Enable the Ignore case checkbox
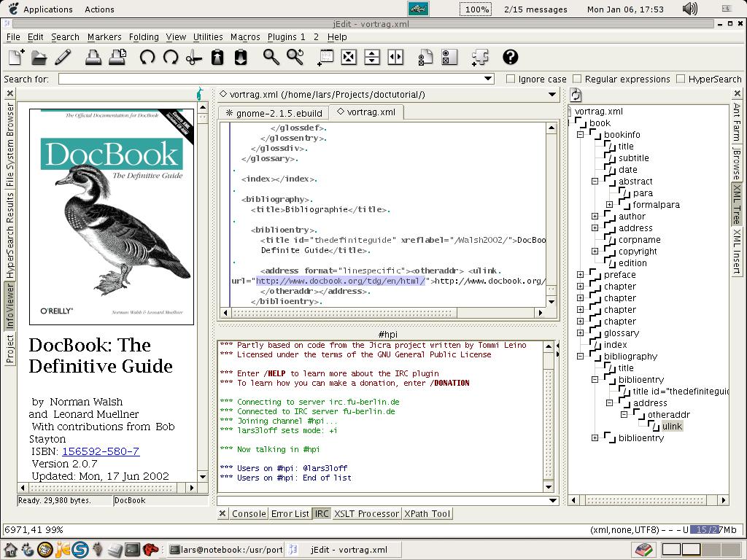The image size is (747, 560). point(511,79)
